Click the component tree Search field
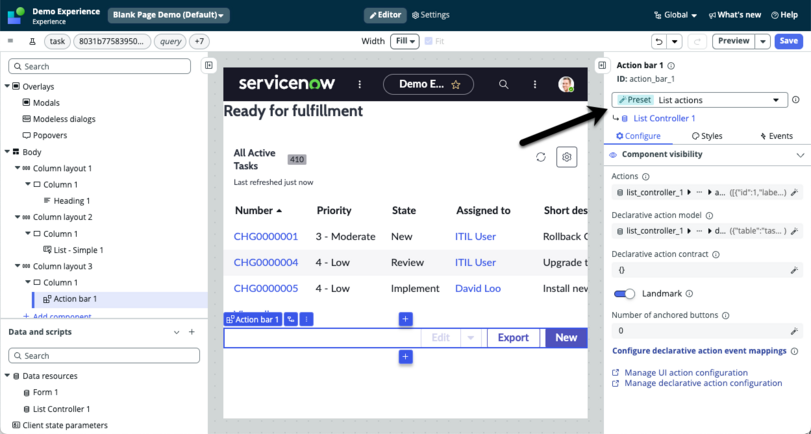The width and height of the screenshot is (811, 434). point(99,66)
